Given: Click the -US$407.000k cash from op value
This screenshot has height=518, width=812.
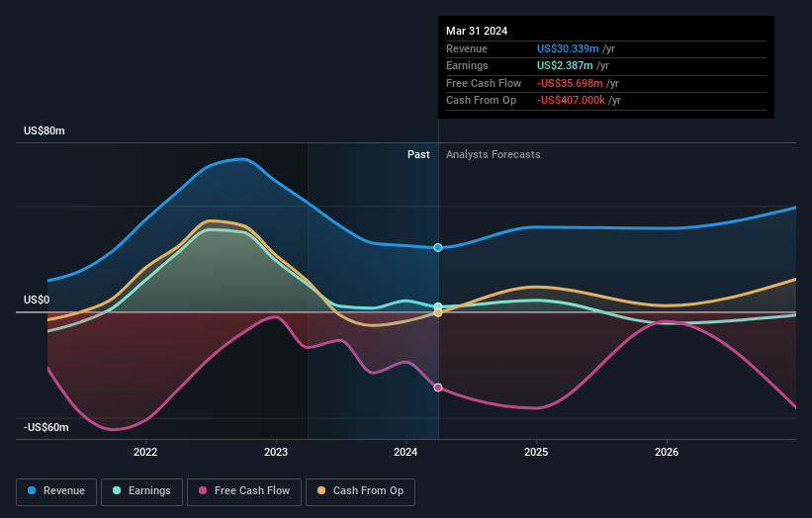Looking at the screenshot, I should pos(571,101).
